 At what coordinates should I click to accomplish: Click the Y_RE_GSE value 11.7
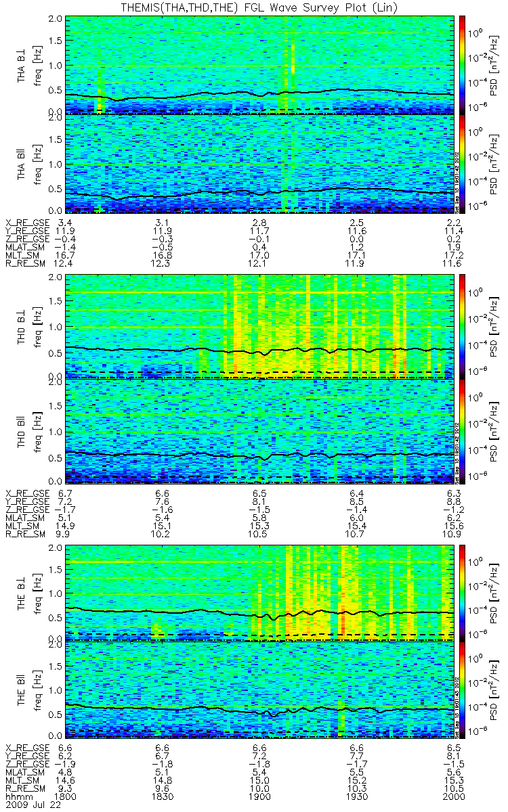pos(259,231)
